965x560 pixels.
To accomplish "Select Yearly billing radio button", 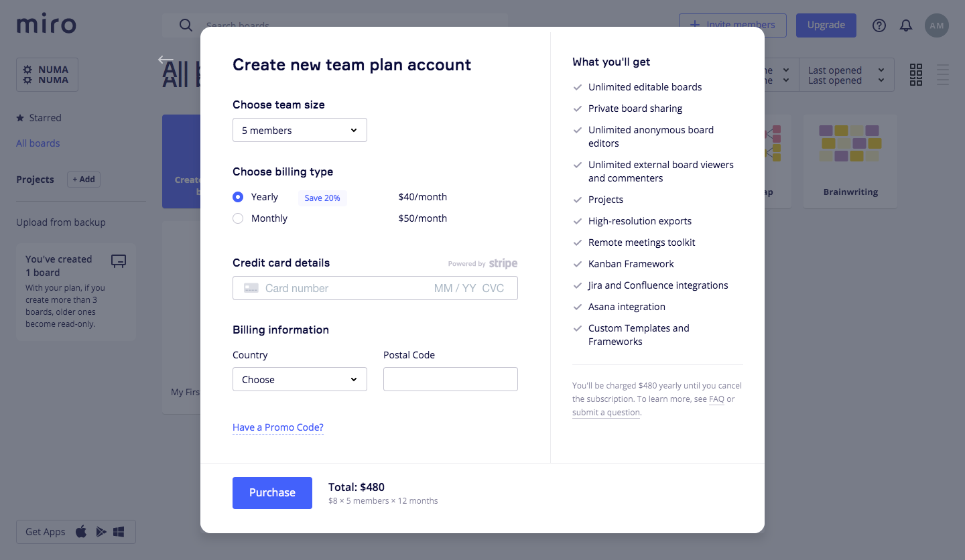I will (238, 197).
